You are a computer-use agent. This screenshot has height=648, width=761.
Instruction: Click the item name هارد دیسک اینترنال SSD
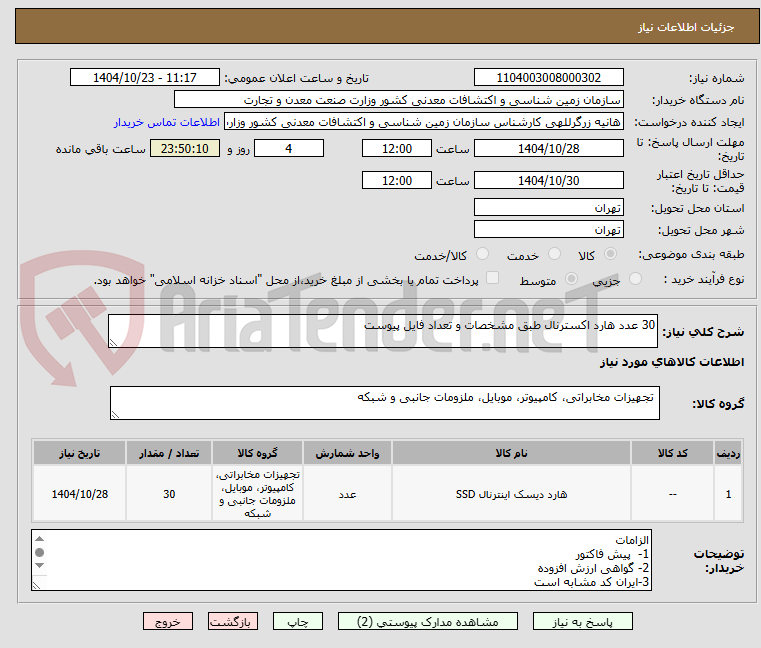511,494
